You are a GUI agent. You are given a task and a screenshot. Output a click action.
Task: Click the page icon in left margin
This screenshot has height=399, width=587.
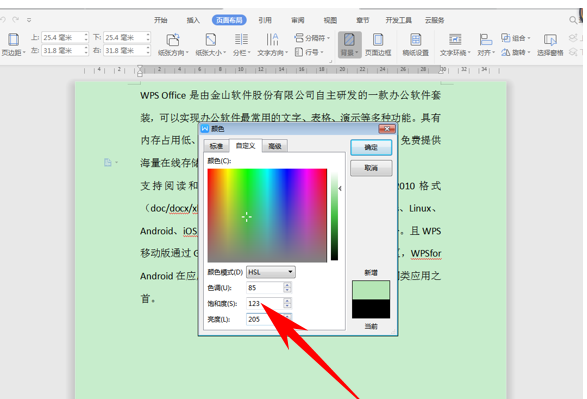[x=108, y=162]
